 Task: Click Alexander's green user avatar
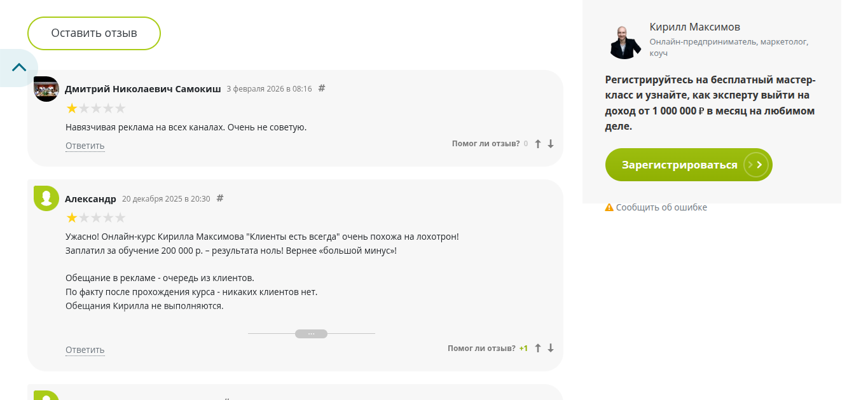coord(46,198)
